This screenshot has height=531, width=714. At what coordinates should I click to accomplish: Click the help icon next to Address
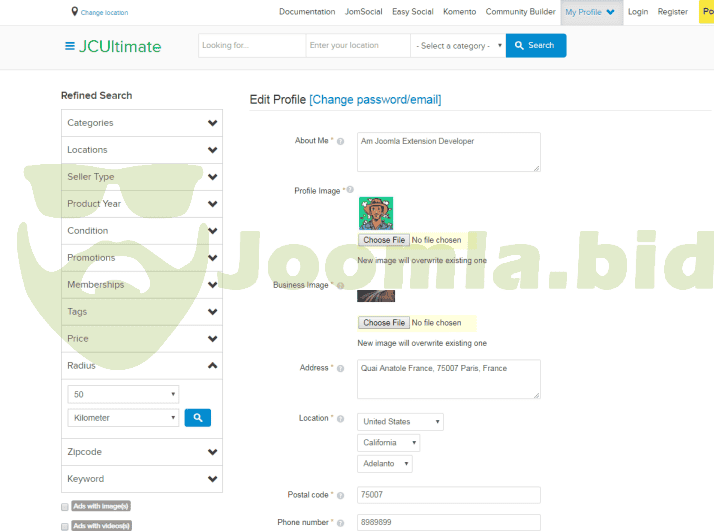click(341, 369)
